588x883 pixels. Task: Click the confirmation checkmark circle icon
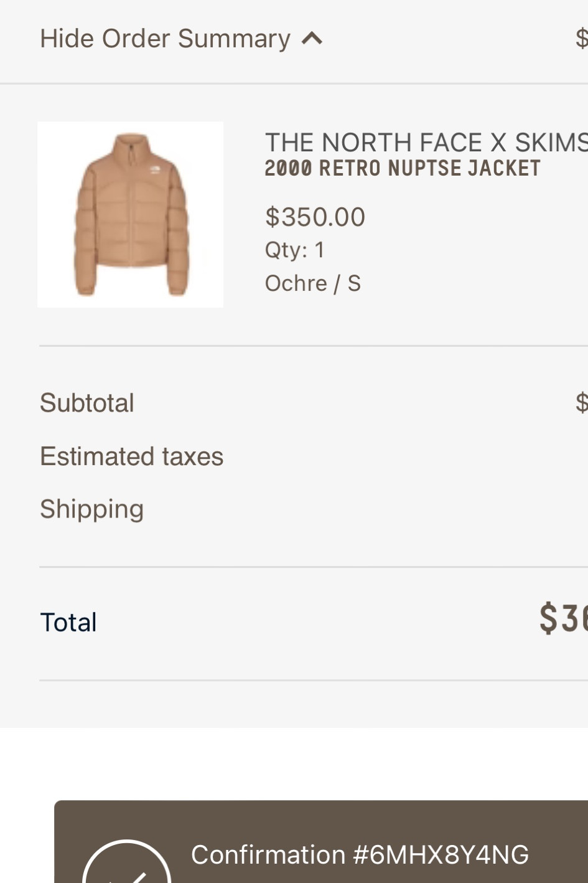(127, 867)
